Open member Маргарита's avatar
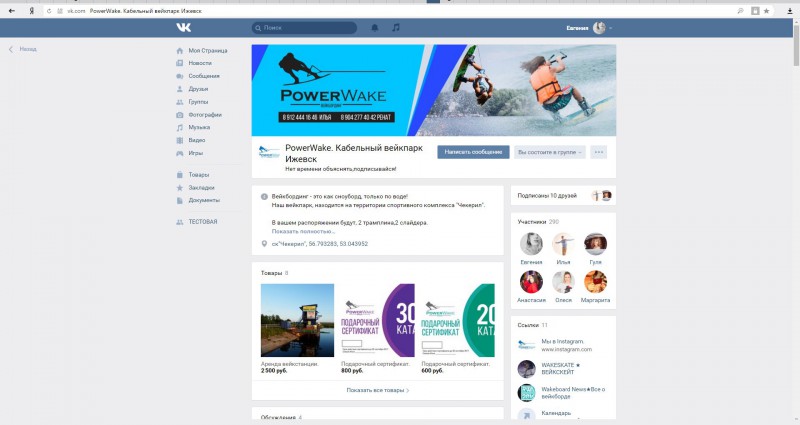The height and width of the screenshot is (425, 800). click(595, 282)
